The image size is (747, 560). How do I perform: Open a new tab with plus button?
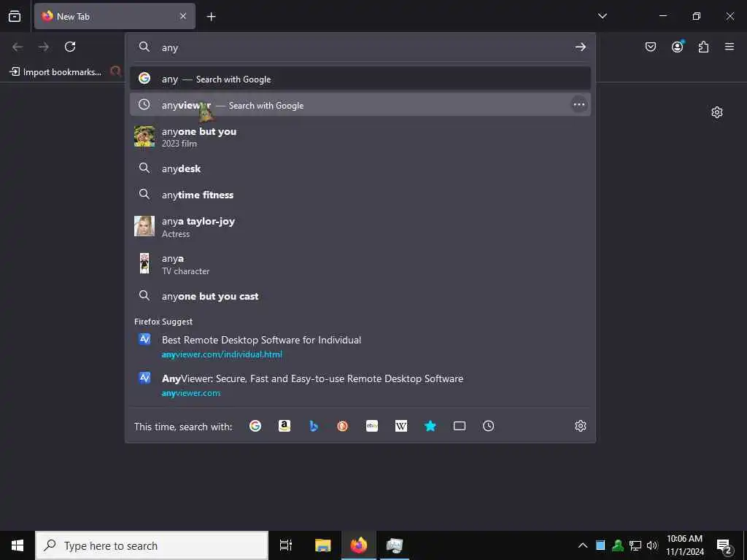tap(211, 17)
